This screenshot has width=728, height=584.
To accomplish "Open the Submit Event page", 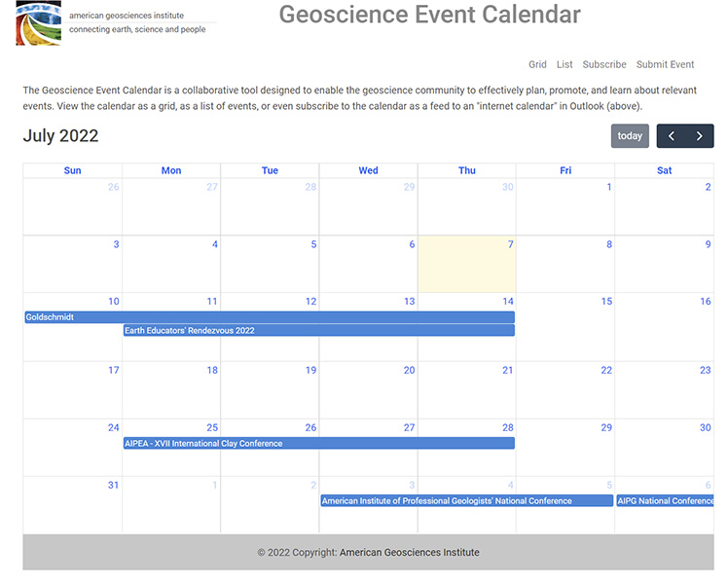I will (665, 64).
